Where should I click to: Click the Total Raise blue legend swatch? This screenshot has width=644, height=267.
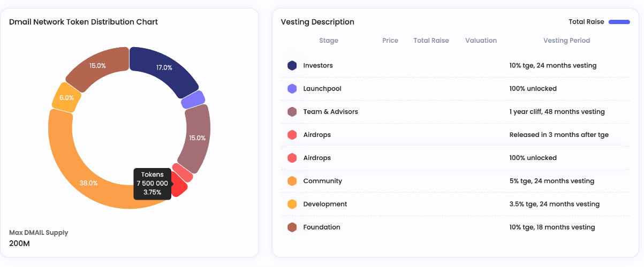pos(619,22)
